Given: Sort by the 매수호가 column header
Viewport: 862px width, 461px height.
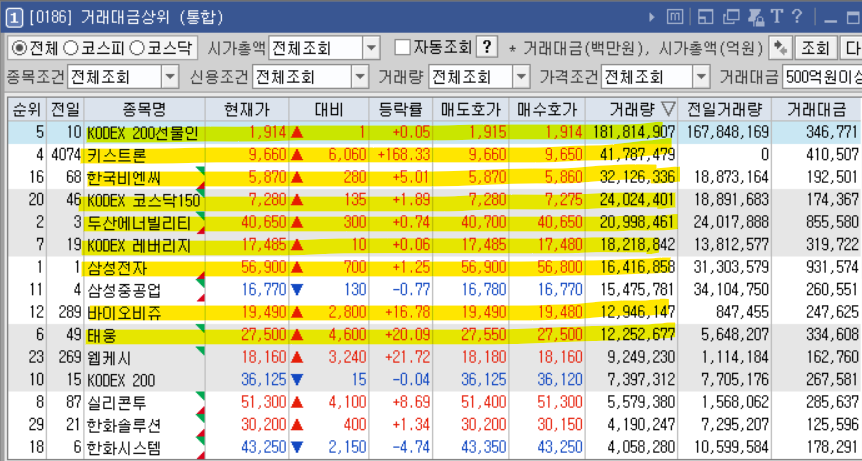Looking at the screenshot, I should 547,109.
